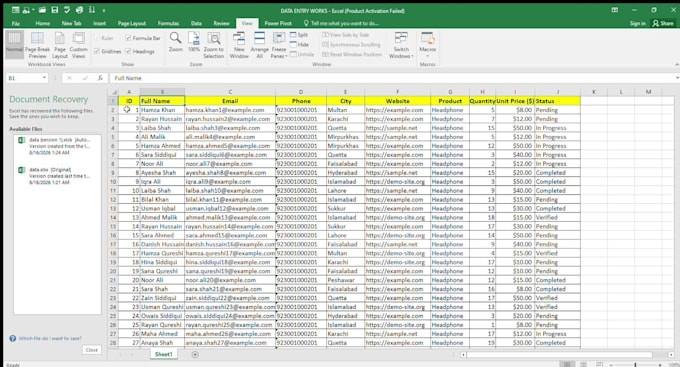Click Page Break Preview icon in status bar
The height and width of the screenshot is (367, 680).
pyautogui.click(x=599, y=364)
